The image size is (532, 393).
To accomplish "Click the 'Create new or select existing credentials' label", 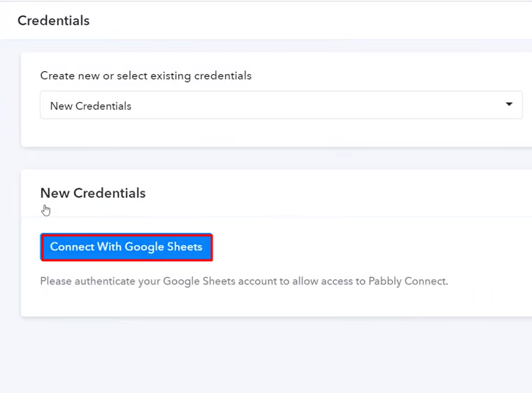I will pyautogui.click(x=146, y=76).
